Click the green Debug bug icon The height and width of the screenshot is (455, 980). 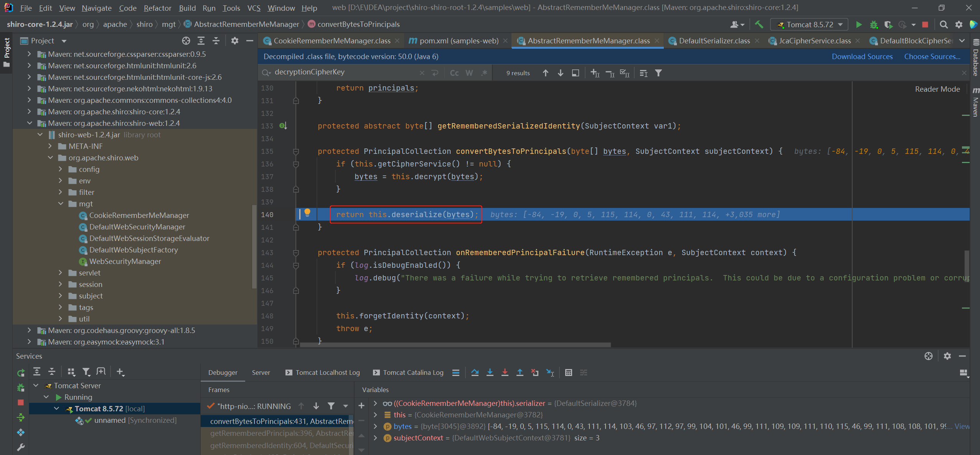click(x=873, y=25)
